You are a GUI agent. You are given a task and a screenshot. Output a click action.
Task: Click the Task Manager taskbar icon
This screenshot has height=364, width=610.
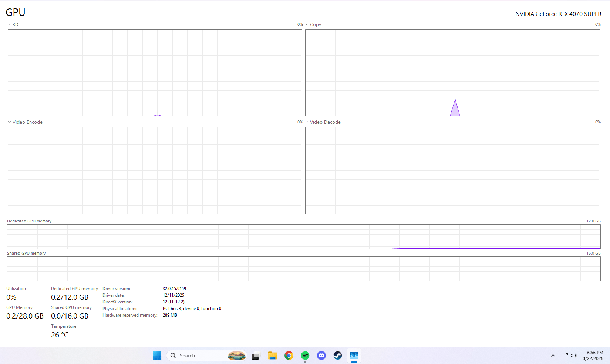354,356
